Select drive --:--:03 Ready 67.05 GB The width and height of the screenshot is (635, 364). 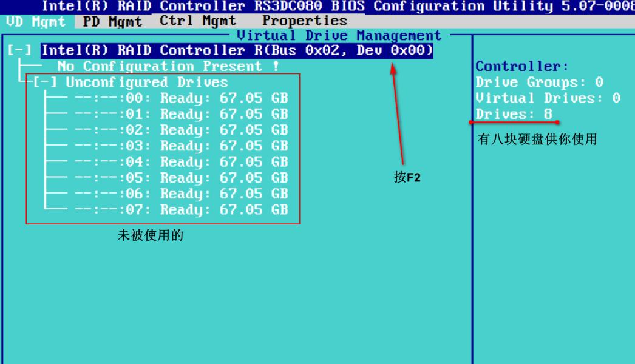pyautogui.click(x=182, y=146)
